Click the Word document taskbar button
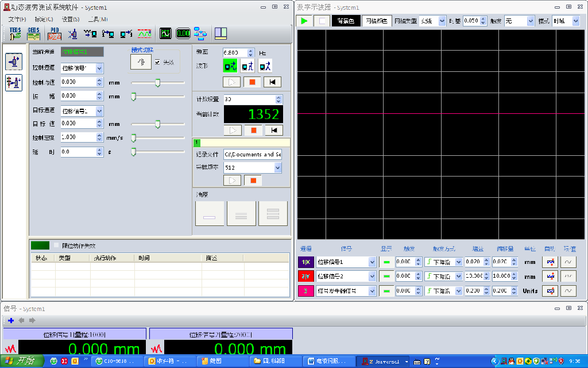This screenshot has width=588, height=368. 328,361
